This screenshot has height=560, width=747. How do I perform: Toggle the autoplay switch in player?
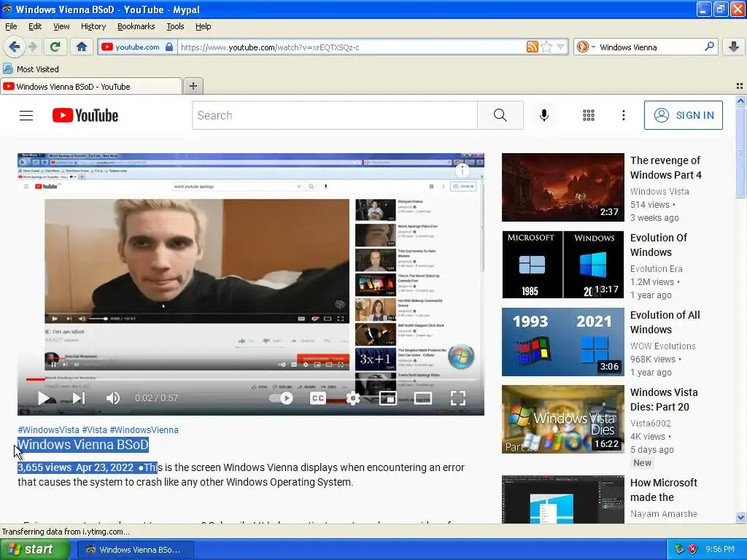281,398
